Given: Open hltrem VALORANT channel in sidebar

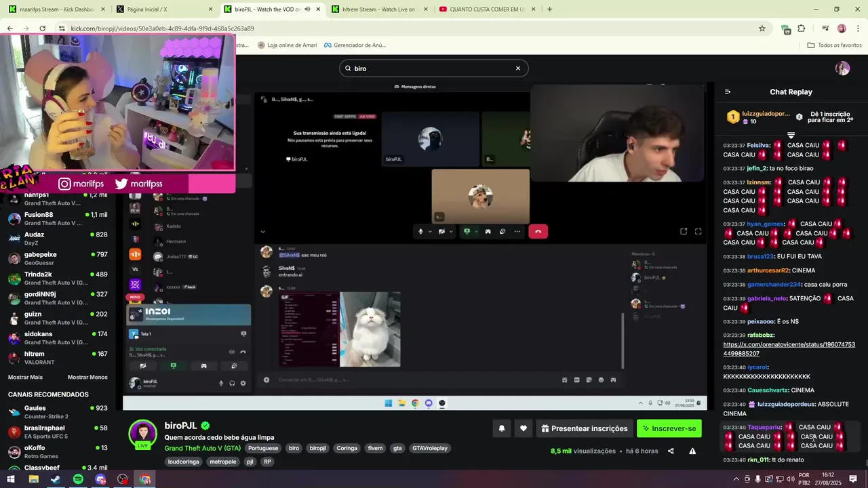Looking at the screenshot, I should coord(58,358).
